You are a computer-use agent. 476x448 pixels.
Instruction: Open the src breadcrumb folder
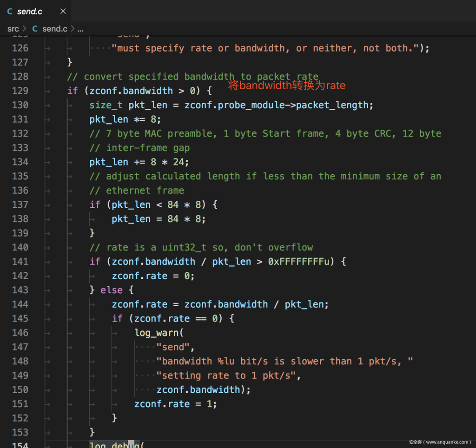coord(13,29)
